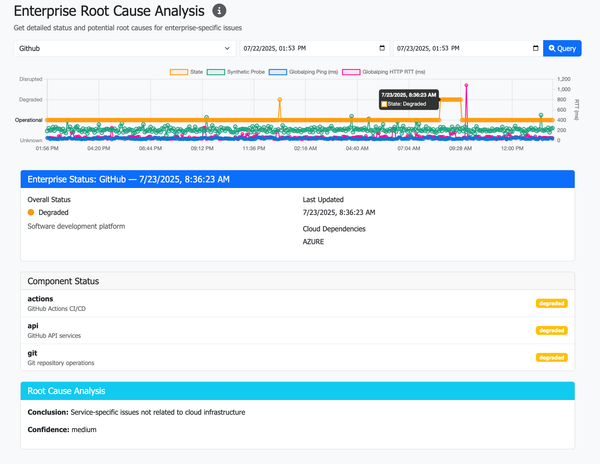Click the pink RTT spike point on chart
Image resolution: width=600 pixels, height=464 pixels.
(466, 85)
